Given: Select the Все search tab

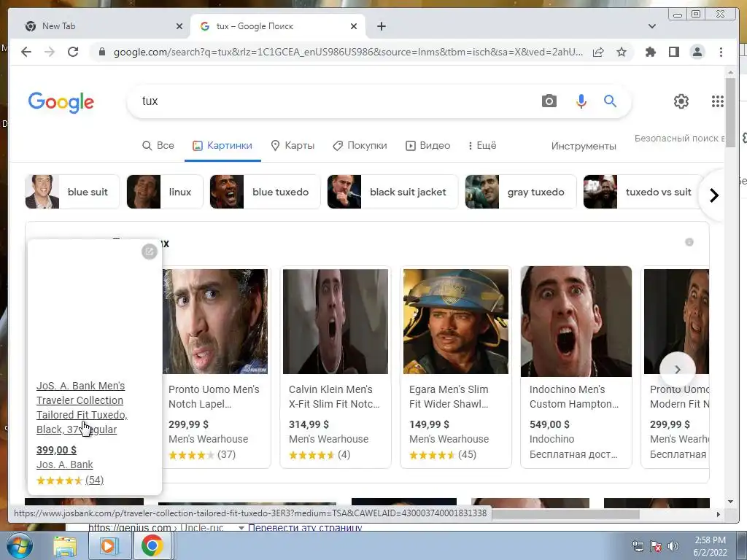Looking at the screenshot, I should tap(158, 146).
